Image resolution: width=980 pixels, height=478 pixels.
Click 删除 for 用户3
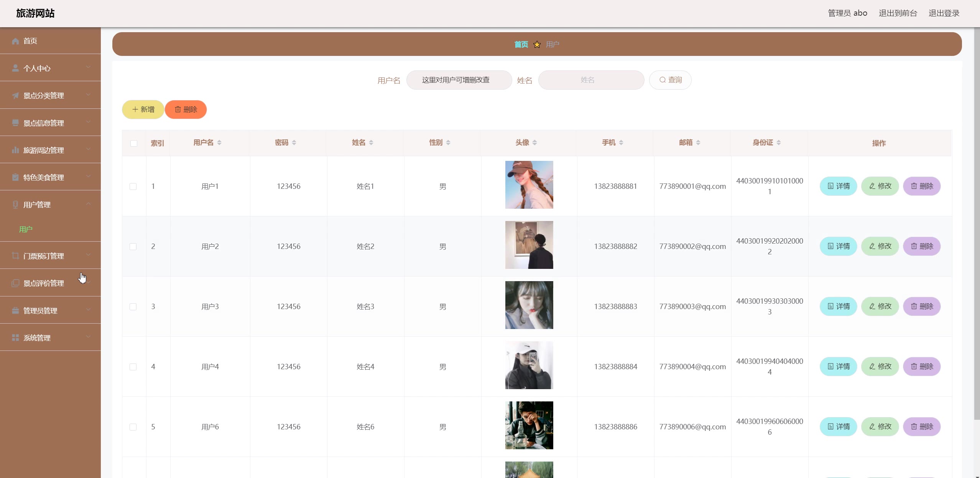click(x=922, y=306)
